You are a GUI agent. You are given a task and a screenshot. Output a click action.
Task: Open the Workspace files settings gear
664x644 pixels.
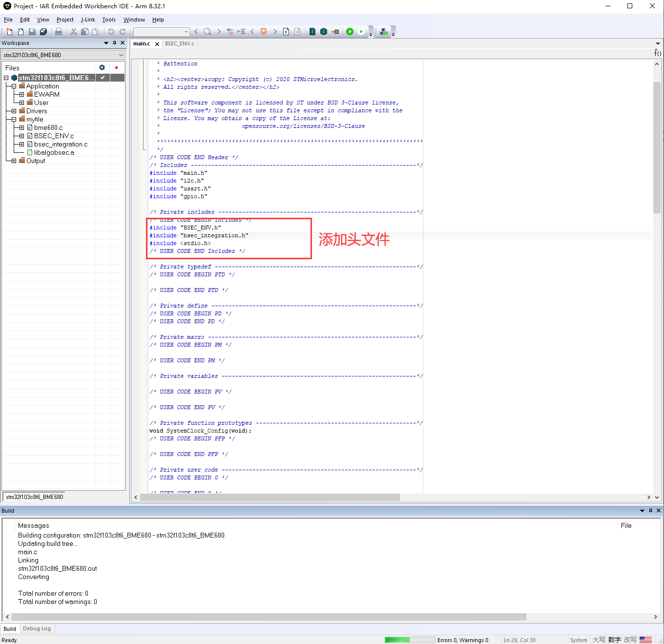[x=102, y=67]
